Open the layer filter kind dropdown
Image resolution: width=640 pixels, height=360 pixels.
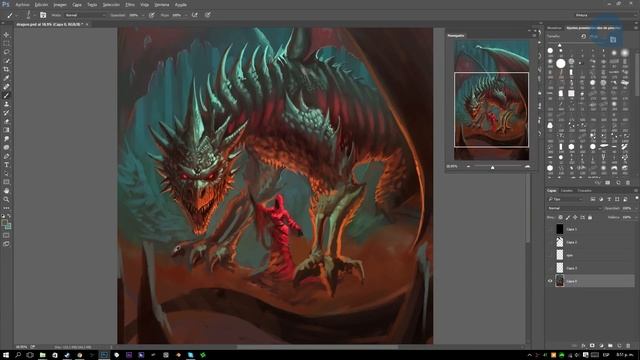tap(565, 199)
